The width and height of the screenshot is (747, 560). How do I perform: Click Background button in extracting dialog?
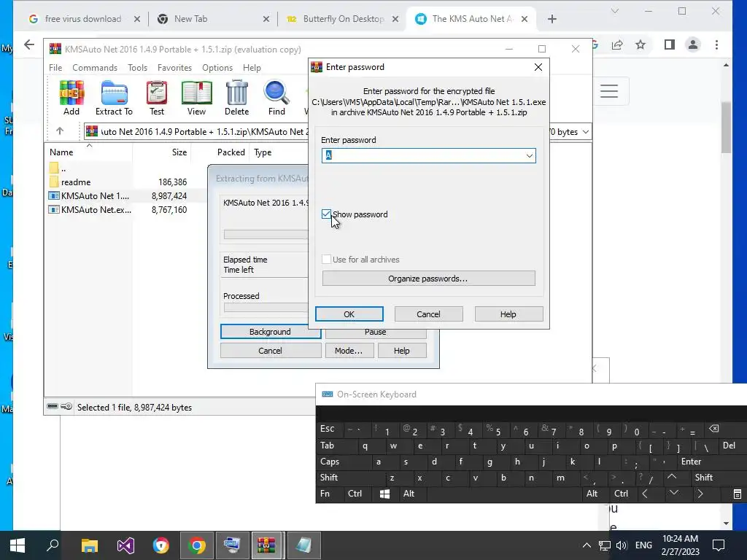coord(270,332)
